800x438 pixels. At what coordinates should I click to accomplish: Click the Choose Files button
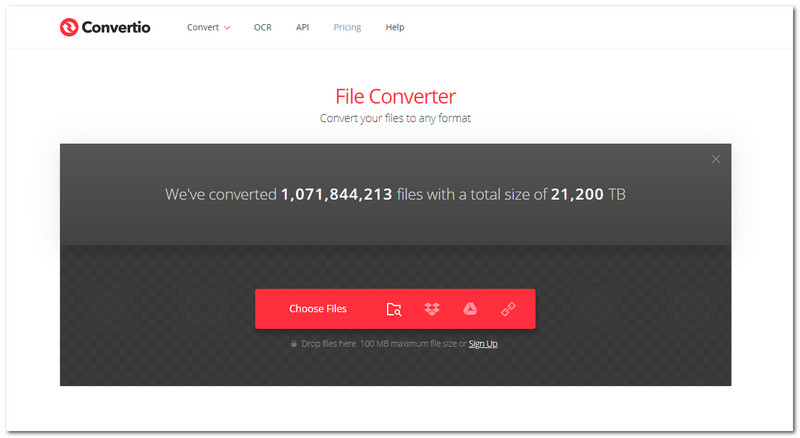[x=318, y=309]
